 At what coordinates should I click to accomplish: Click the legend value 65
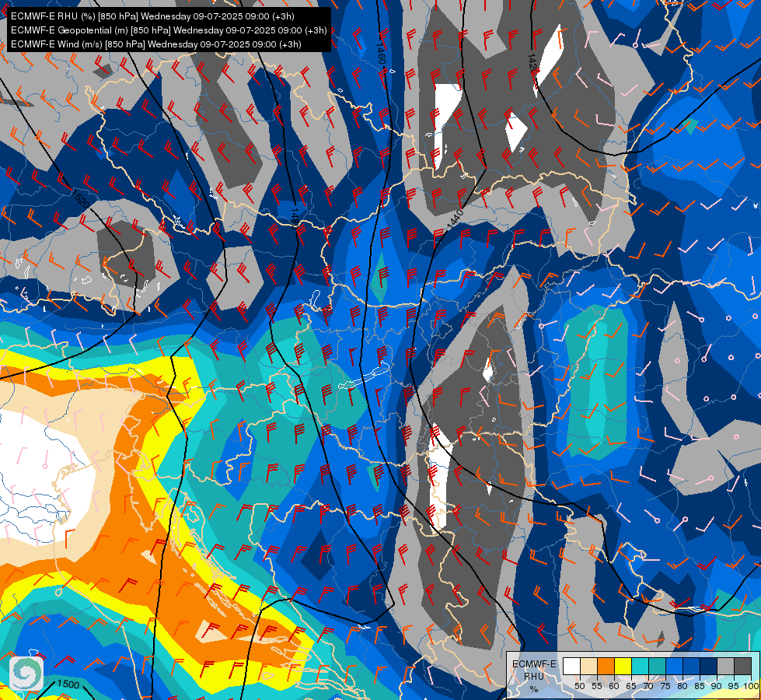point(631,687)
